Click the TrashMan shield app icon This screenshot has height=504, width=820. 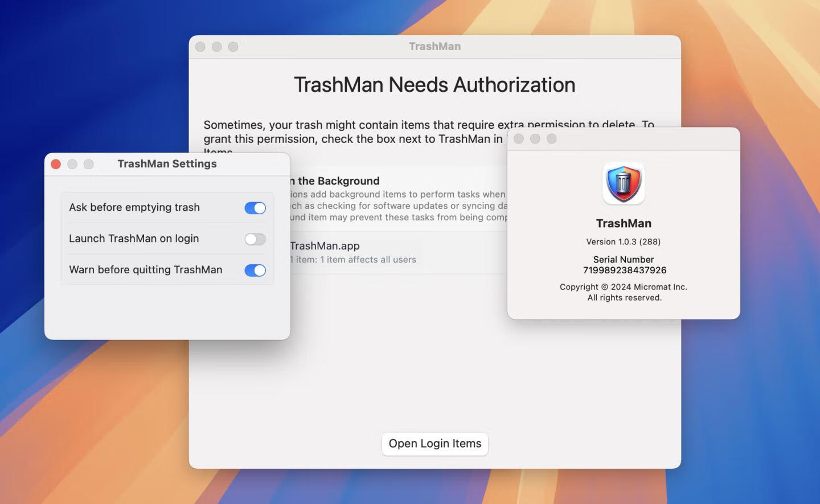(624, 183)
